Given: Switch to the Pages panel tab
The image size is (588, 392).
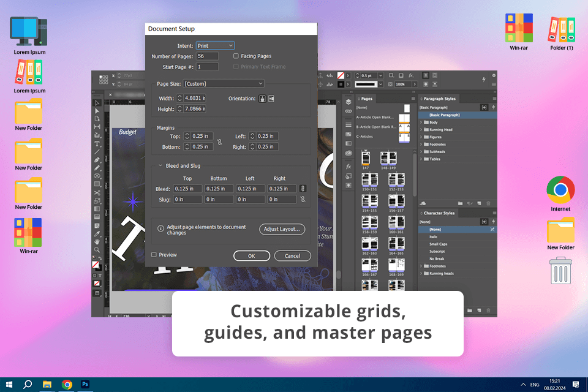Looking at the screenshot, I should tap(365, 99).
